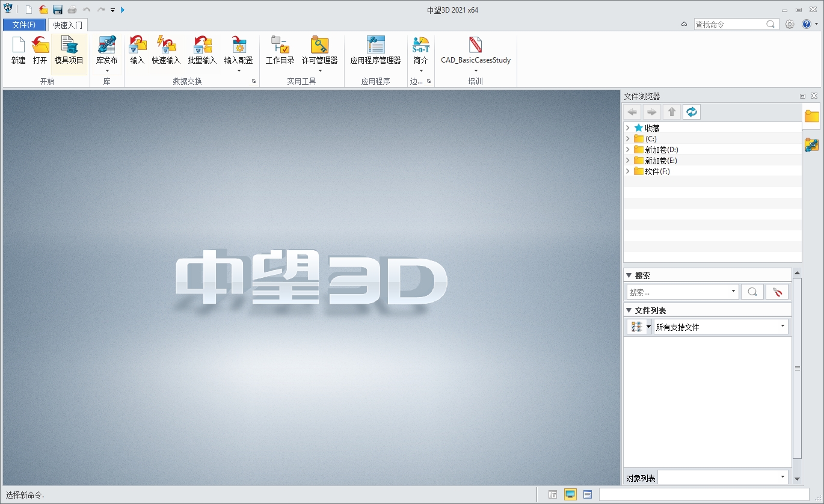The image size is (824, 504).
Task: Click the 快速输入 import icon
Action: click(x=167, y=54)
